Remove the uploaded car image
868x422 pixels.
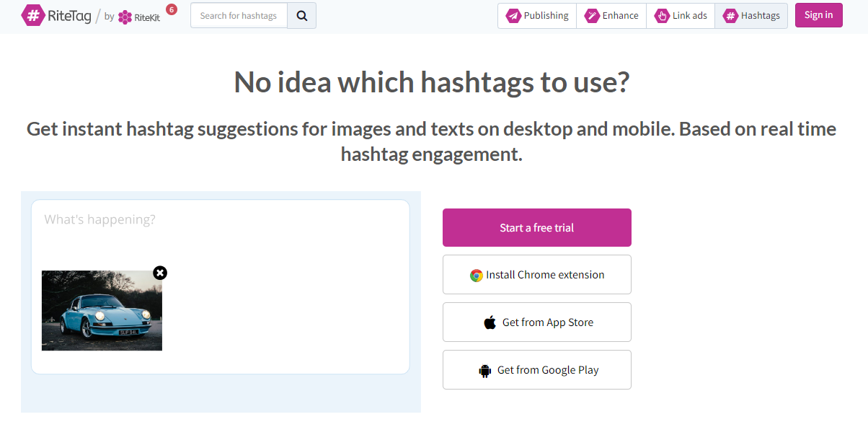click(160, 273)
